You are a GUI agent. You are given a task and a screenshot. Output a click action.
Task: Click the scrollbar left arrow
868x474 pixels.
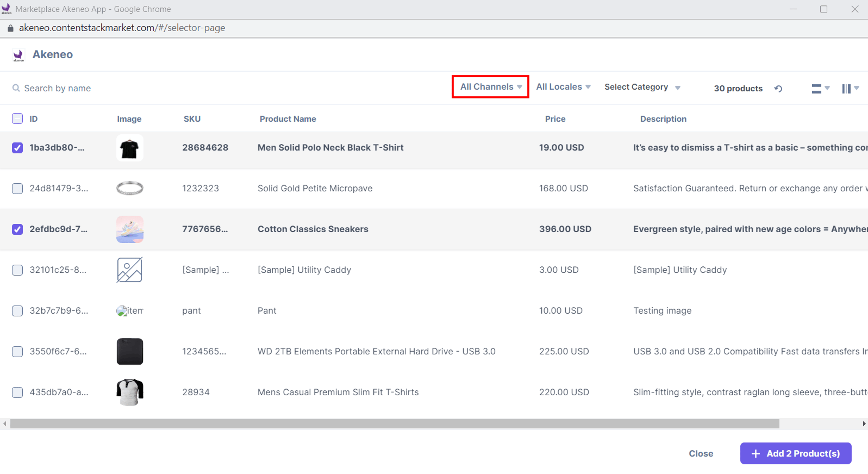click(x=4, y=424)
